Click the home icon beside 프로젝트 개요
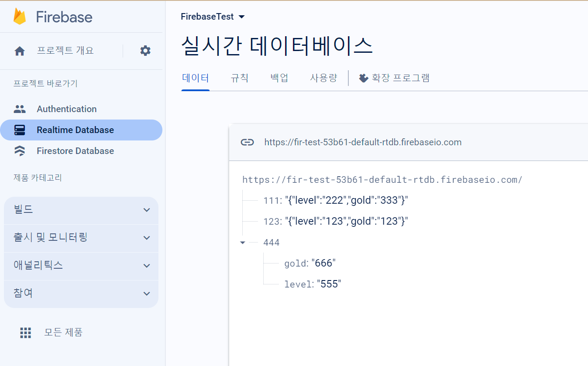The width and height of the screenshot is (588, 366). pos(20,51)
